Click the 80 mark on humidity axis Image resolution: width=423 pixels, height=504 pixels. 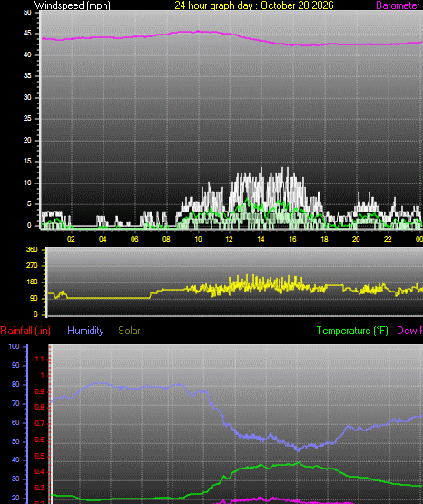point(15,384)
